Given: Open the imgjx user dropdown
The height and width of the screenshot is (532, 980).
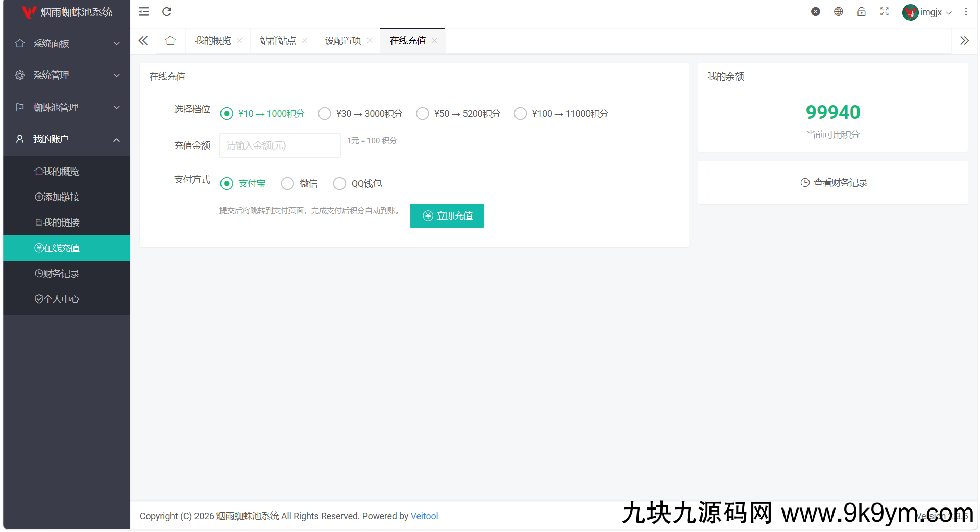Looking at the screenshot, I should [x=927, y=12].
